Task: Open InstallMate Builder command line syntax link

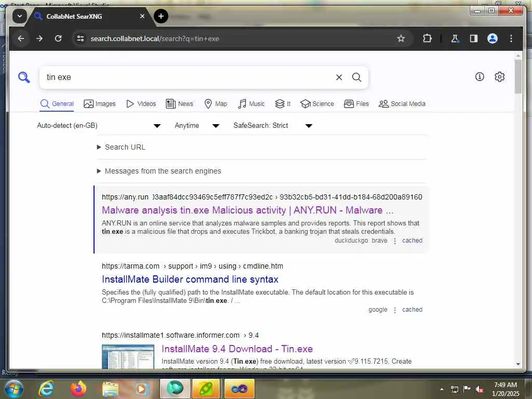Action: point(190,280)
